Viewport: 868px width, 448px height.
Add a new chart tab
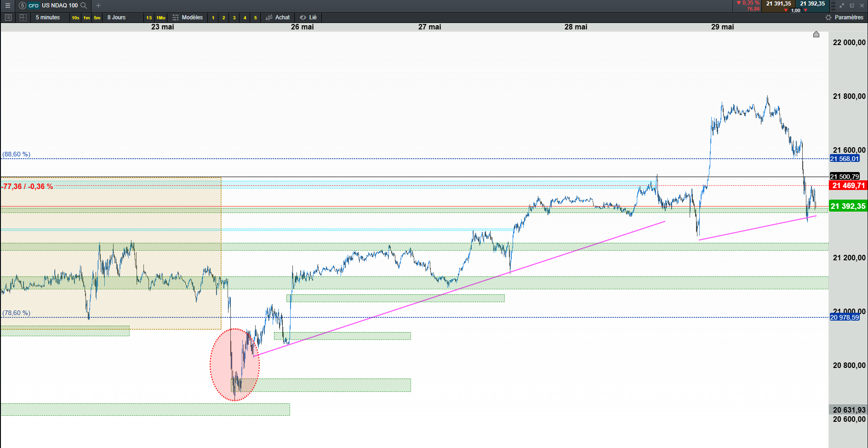point(98,6)
